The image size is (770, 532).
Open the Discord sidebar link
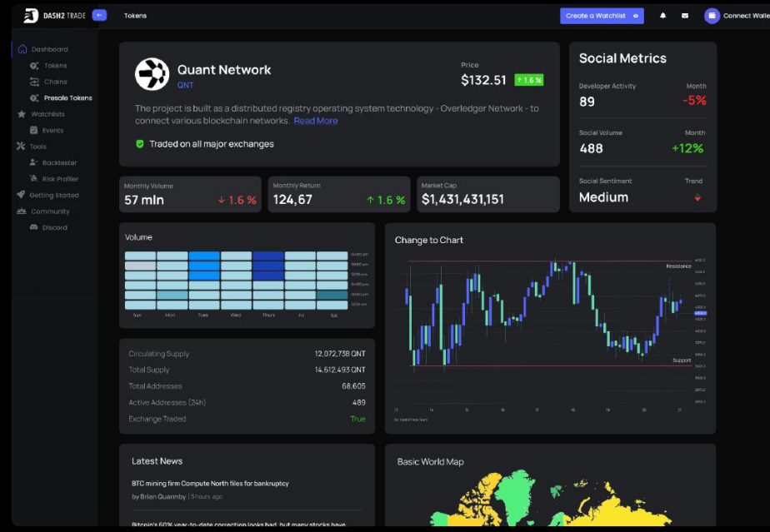point(55,227)
